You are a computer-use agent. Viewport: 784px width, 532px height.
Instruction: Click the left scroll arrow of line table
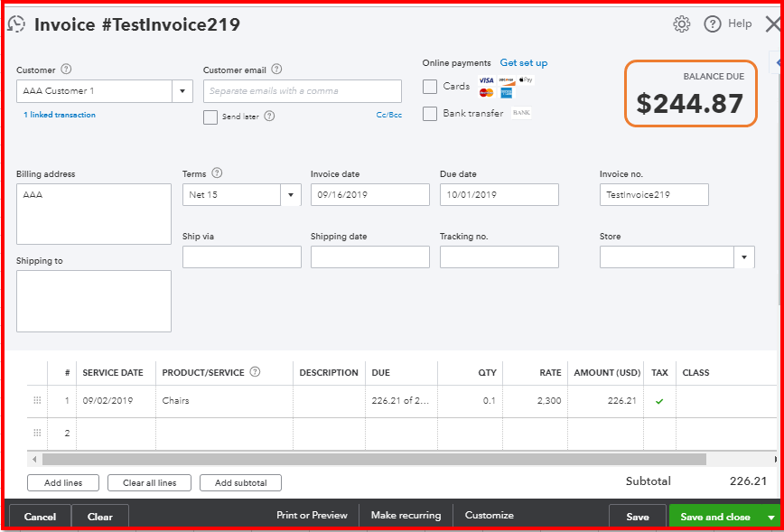pyautogui.click(x=34, y=460)
